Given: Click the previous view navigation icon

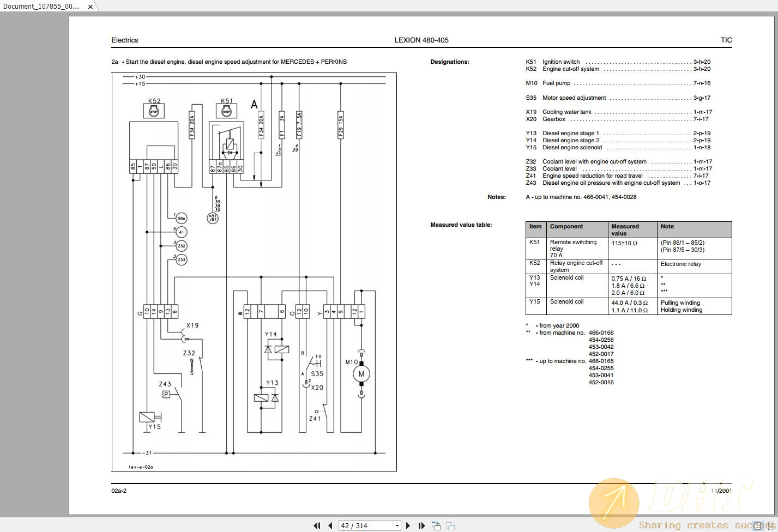Looking at the screenshot, I should [436, 525].
